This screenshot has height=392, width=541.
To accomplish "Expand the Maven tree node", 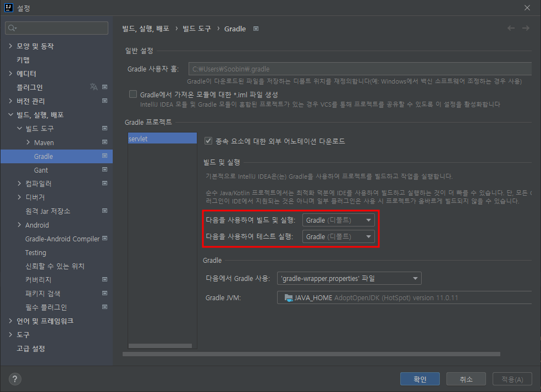I will pyautogui.click(x=28, y=142).
